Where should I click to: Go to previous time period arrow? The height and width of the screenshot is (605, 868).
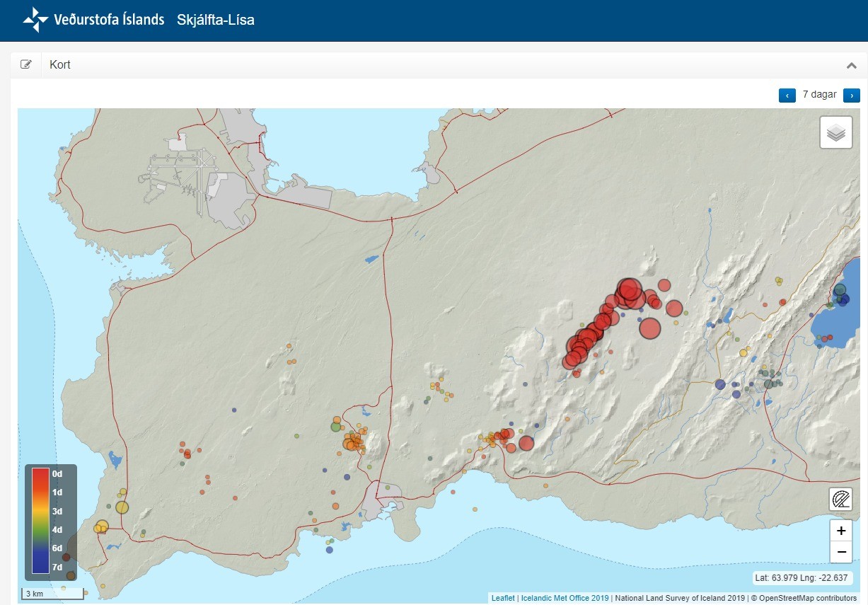pyautogui.click(x=787, y=95)
